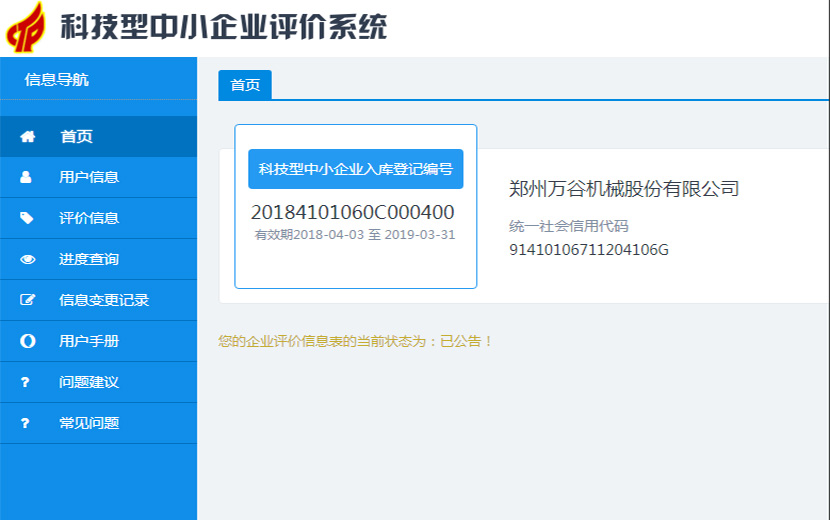Switch to the 首页 tab
This screenshot has height=520, width=830.
[245, 85]
